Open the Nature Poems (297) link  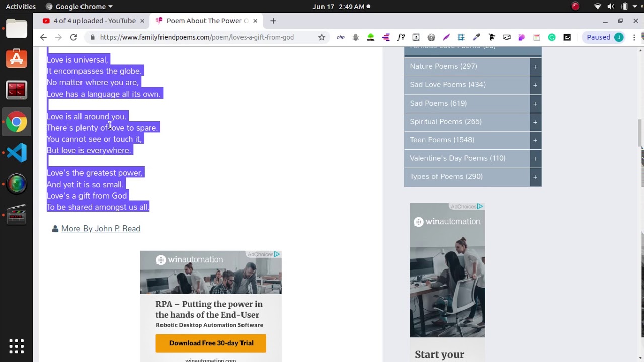443,66
